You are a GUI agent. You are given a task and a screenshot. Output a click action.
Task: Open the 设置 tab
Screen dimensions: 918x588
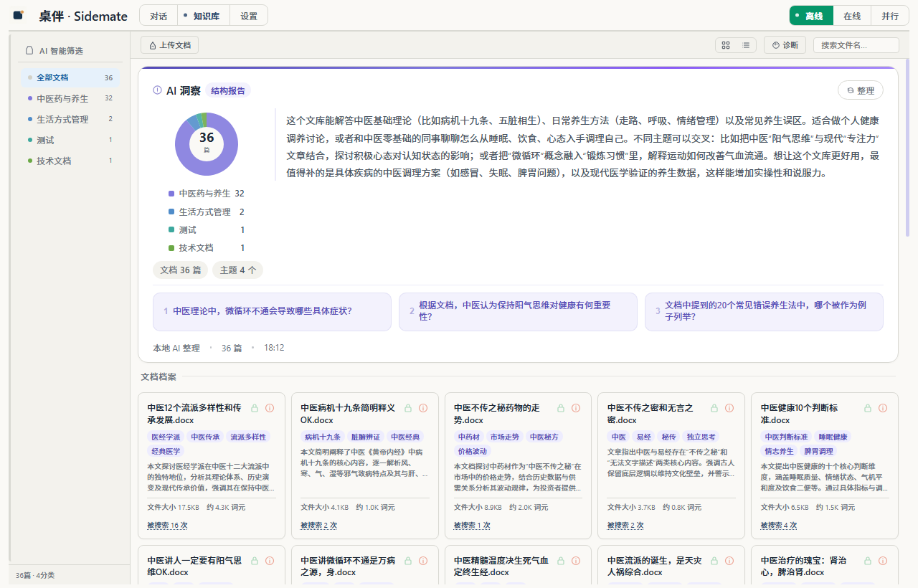coord(249,16)
